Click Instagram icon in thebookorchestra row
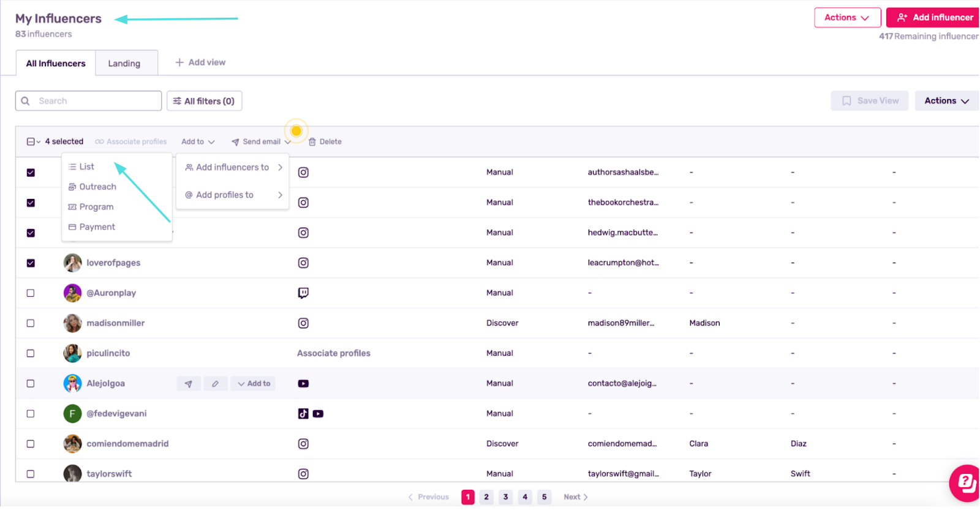 pyautogui.click(x=303, y=203)
